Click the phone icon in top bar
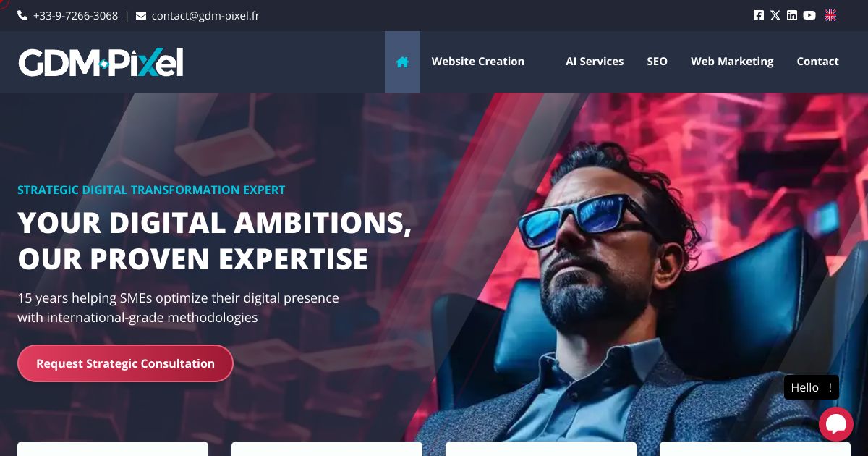The image size is (868, 456). coord(22,15)
